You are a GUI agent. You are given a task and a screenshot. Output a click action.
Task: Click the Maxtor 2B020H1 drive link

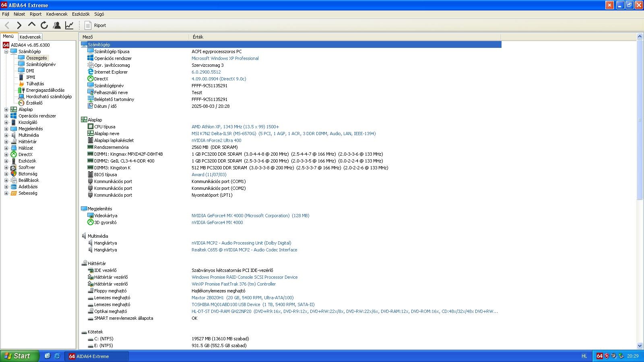tap(243, 298)
